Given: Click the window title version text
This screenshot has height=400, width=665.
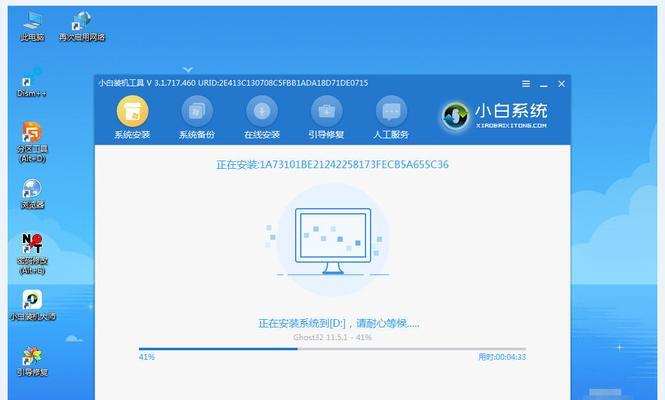Looking at the screenshot, I should [233, 83].
